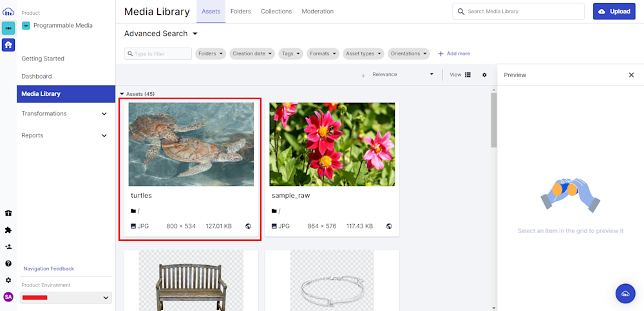The image size is (644, 311).
Task: Click the JPG image type icon on turtles
Action: [x=133, y=226]
